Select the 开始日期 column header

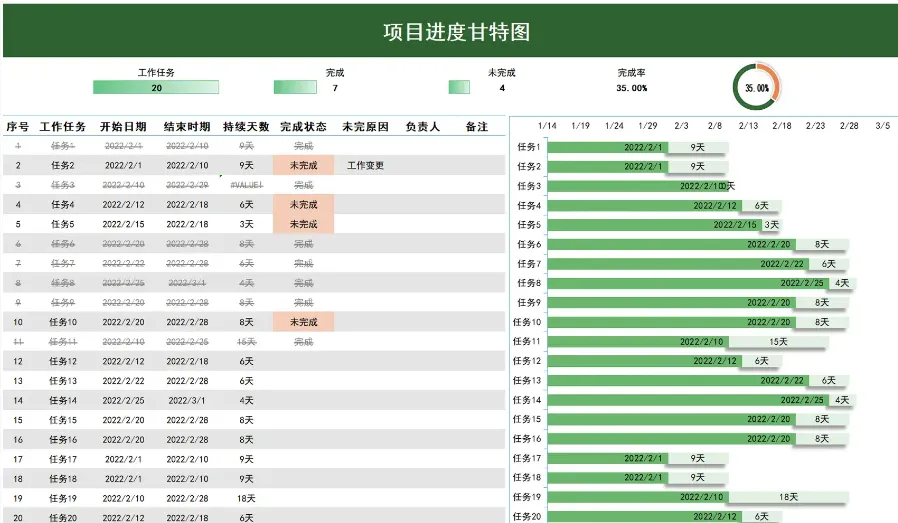point(123,127)
